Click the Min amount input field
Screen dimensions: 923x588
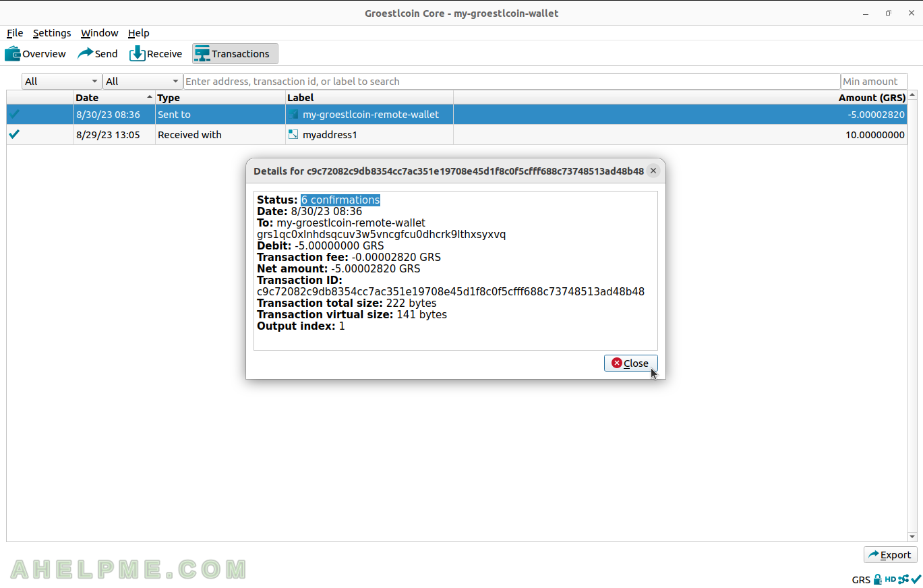coord(874,82)
